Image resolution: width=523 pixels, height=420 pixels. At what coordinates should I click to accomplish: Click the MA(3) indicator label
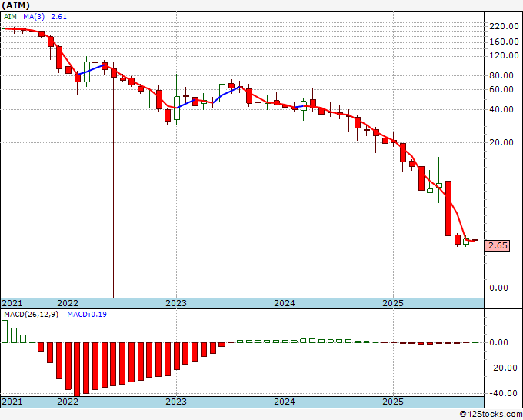34,17
